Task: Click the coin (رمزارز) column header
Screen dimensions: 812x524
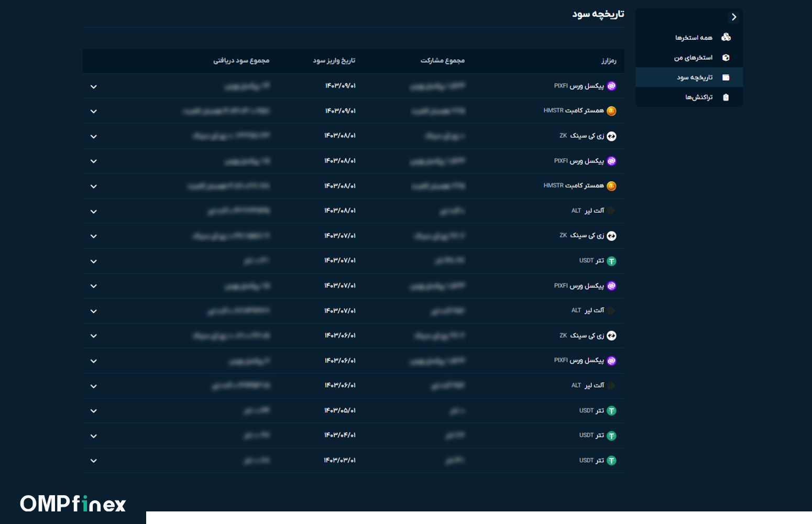Action: click(609, 61)
